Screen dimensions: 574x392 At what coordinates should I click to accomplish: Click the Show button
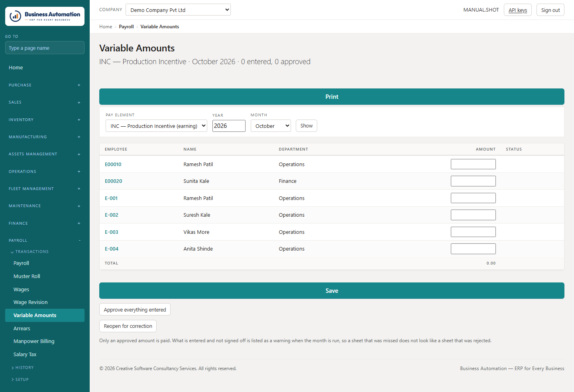coord(307,126)
